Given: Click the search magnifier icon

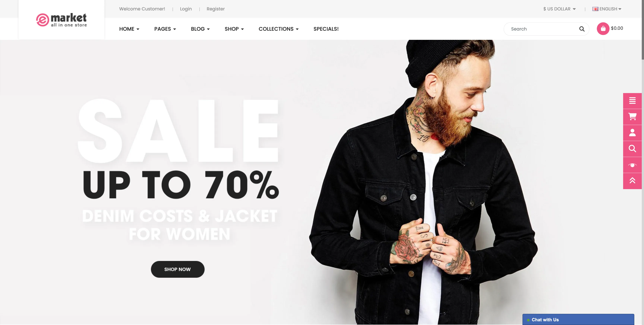Looking at the screenshot, I should 582,29.
